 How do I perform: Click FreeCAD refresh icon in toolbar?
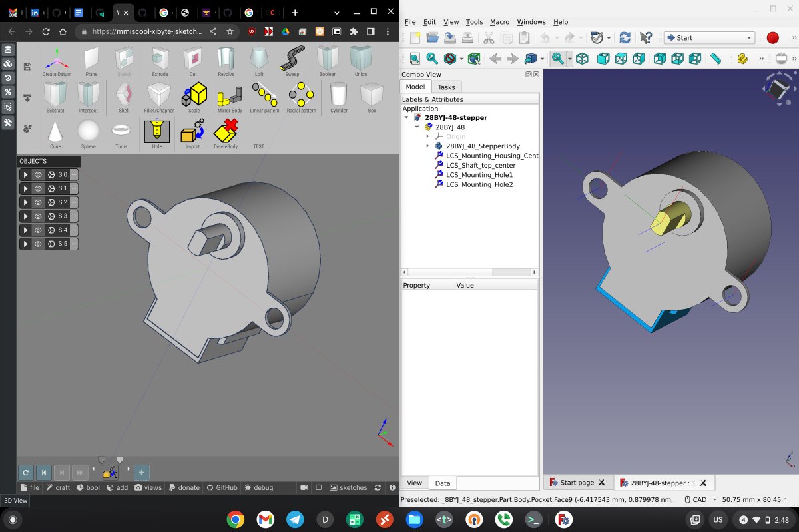point(625,38)
